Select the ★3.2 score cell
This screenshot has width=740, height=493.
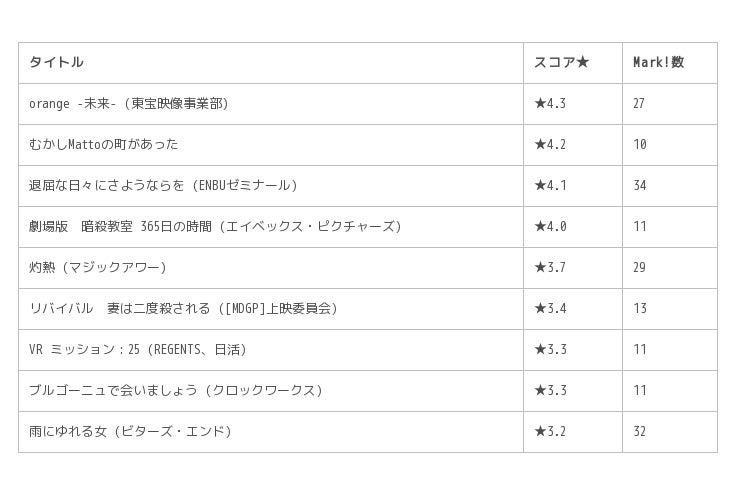[x=550, y=431]
